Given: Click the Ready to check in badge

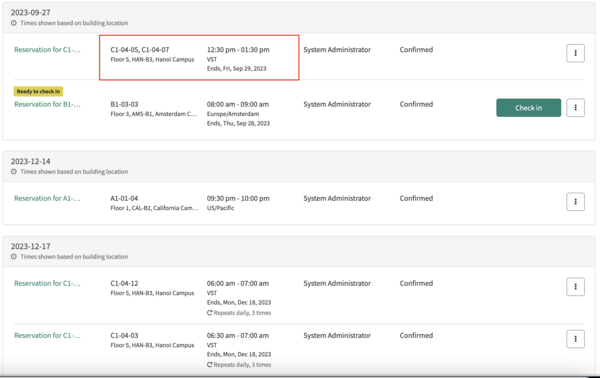Looking at the screenshot, I should tap(38, 91).
